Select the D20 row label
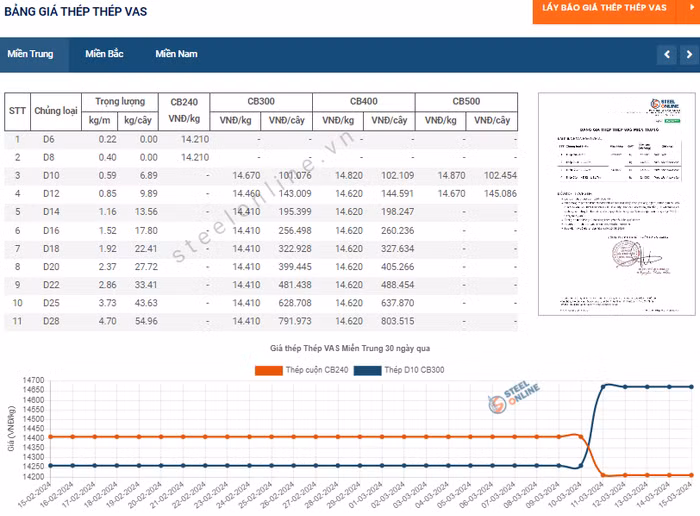The height and width of the screenshot is (516, 700). (x=51, y=267)
